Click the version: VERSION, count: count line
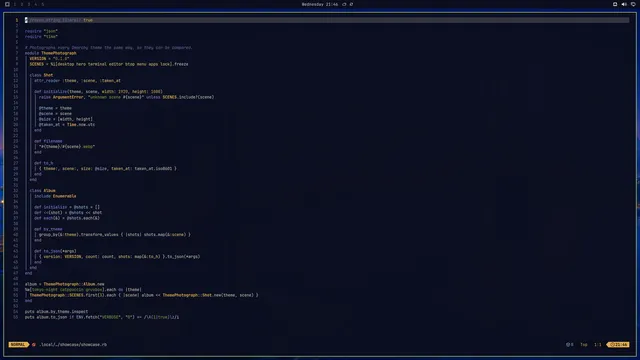Screen dimensions: 640x360 pos(120,257)
